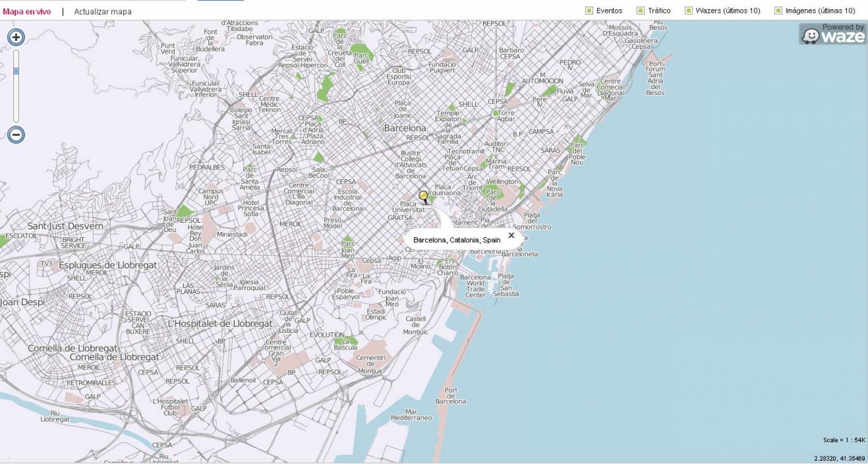Image resolution: width=868 pixels, height=464 pixels.
Task: Click the Esplugues de Llobregat label
Action: coord(107,265)
